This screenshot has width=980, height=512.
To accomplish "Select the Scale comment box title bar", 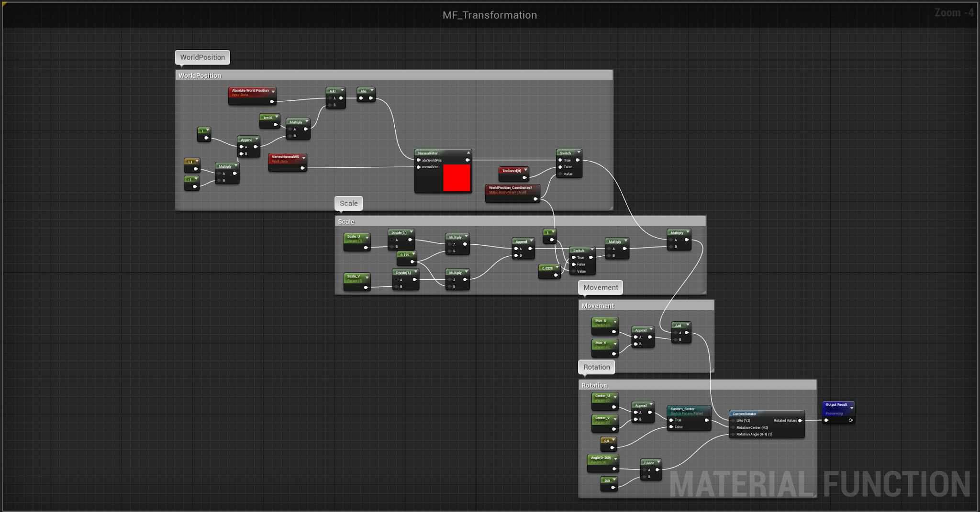I will tap(520, 221).
